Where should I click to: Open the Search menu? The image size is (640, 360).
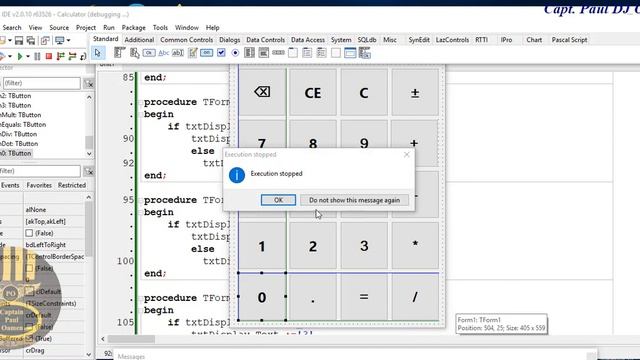[x=12, y=27]
